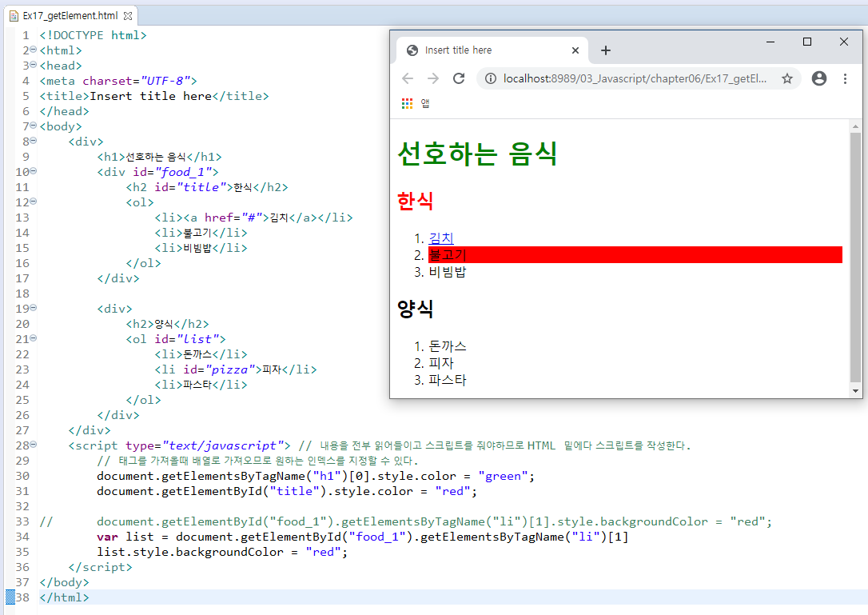
Task: Click the getElementsByTagName("h1") code line
Action: pyautogui.click(x=316, y=476)
